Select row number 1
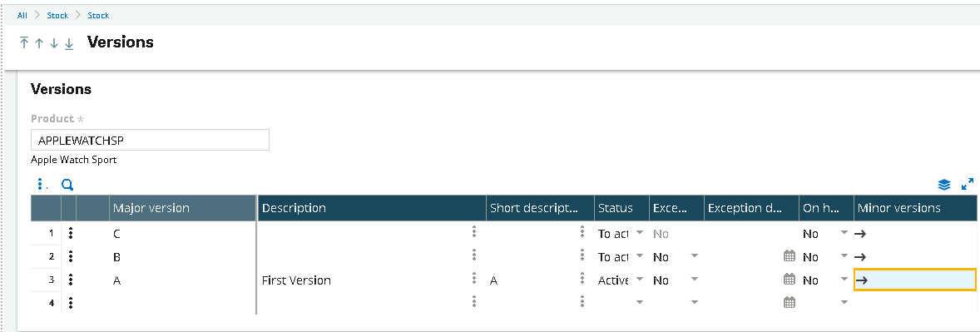 (x=47, y=233)
